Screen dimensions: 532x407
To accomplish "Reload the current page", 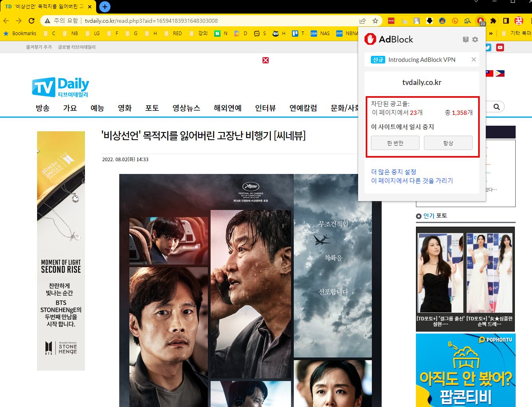I will pos(32,21).
